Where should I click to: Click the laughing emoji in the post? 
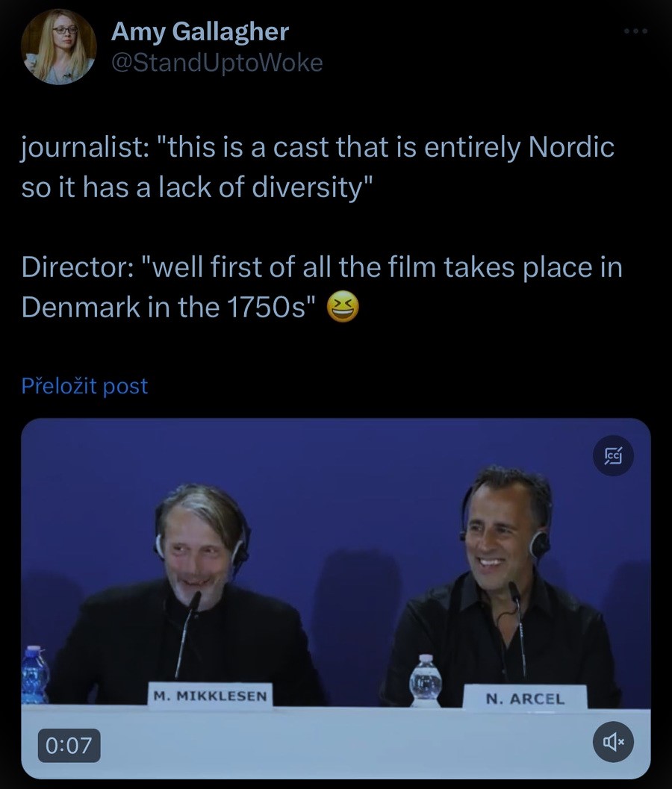(x=343, y=307)
